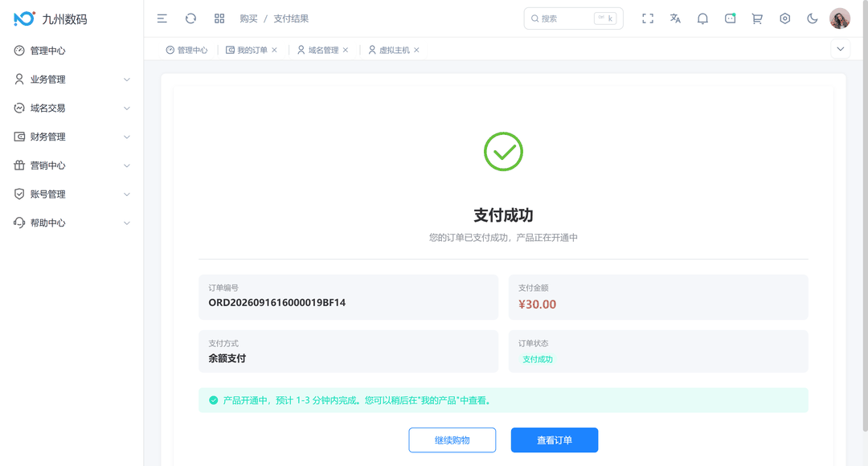Image resolution: width=868 pixels, height=466 pixels.
Task: Click the 业务管理 chevron arrow
Action: point(127,80)
